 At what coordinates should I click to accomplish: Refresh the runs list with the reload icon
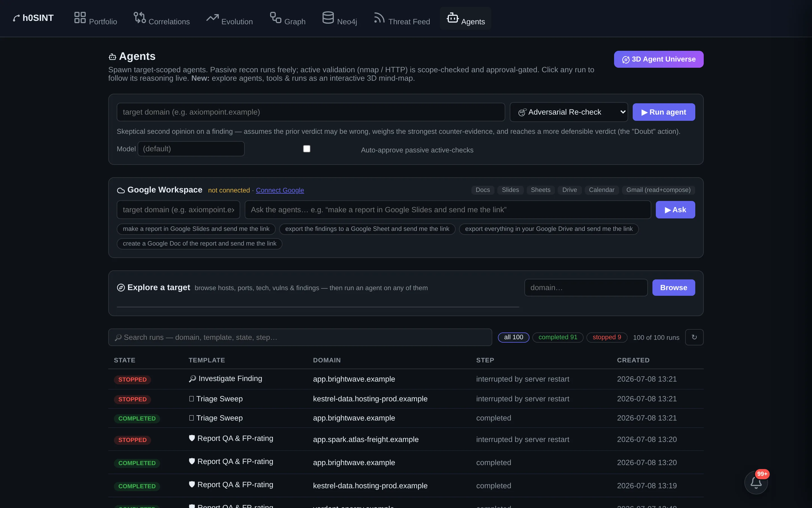pyautogui.click(x=694, y=337)
